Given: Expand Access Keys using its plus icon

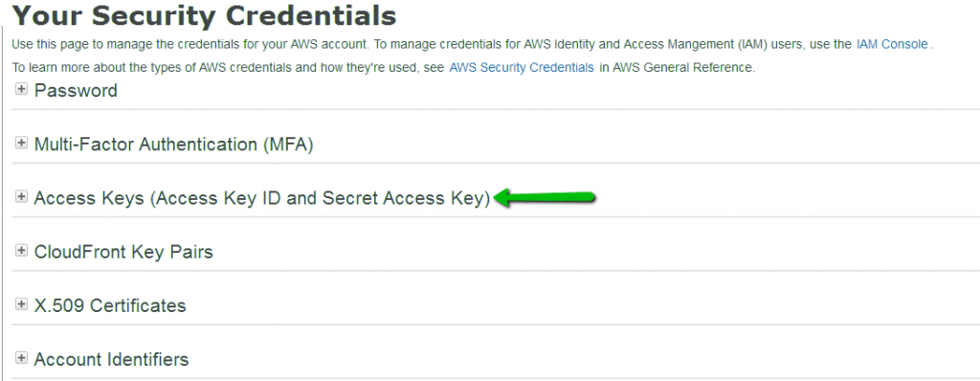Looking at the screenshot, I should pyautogui.click(x=22, y=198).
